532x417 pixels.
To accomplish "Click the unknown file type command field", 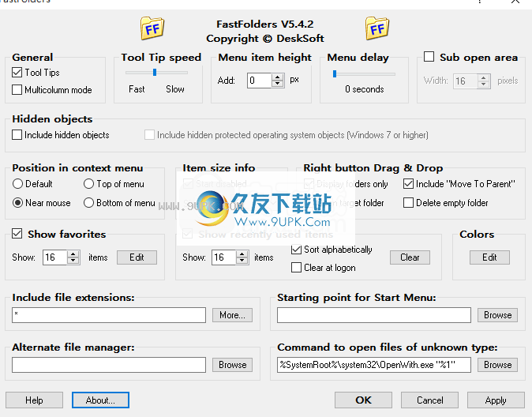I will point(374,365).
